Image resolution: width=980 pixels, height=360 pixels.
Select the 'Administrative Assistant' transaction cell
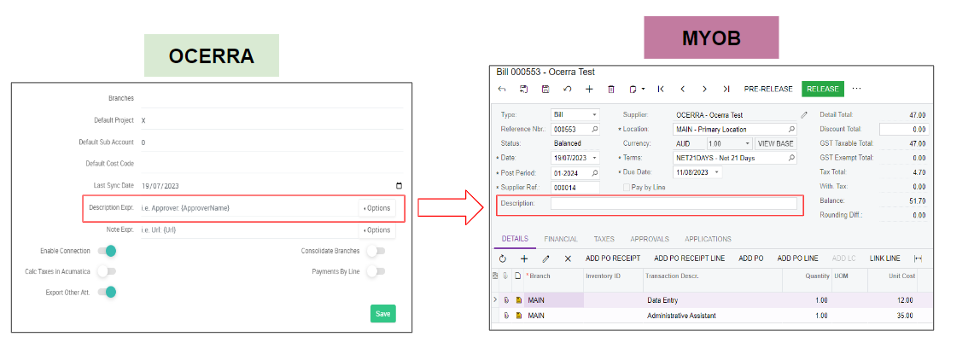pos(713,316)
